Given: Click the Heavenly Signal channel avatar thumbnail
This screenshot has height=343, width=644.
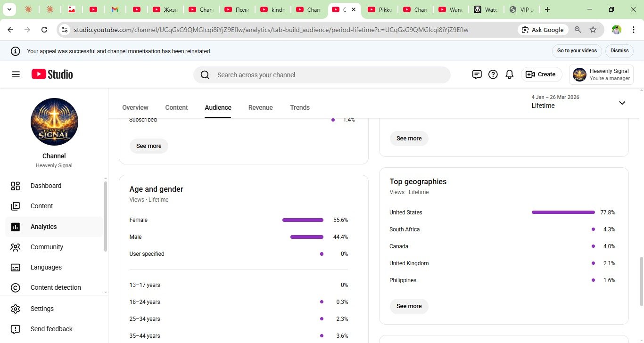Looking at the screenshot, I should [54, 122].
